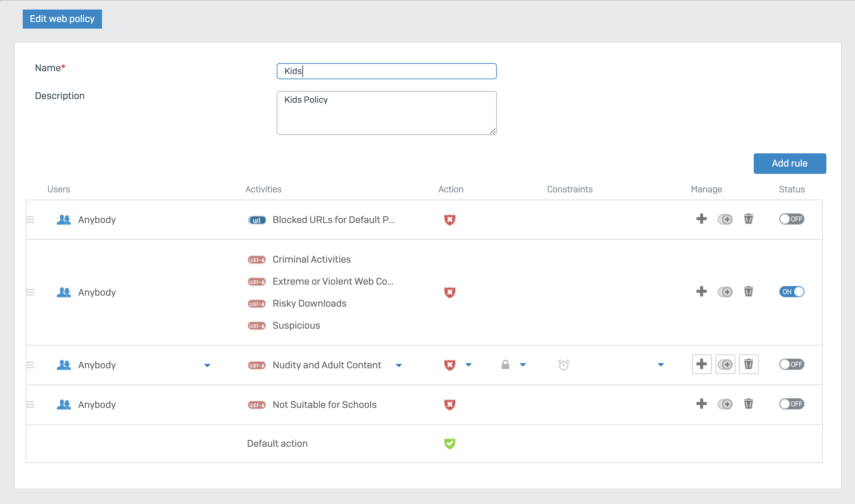Open Anybody users dropdown in Nudity row
Viewport: 855px width, 504px height.
pyautogui.click(x=207, y=365)
